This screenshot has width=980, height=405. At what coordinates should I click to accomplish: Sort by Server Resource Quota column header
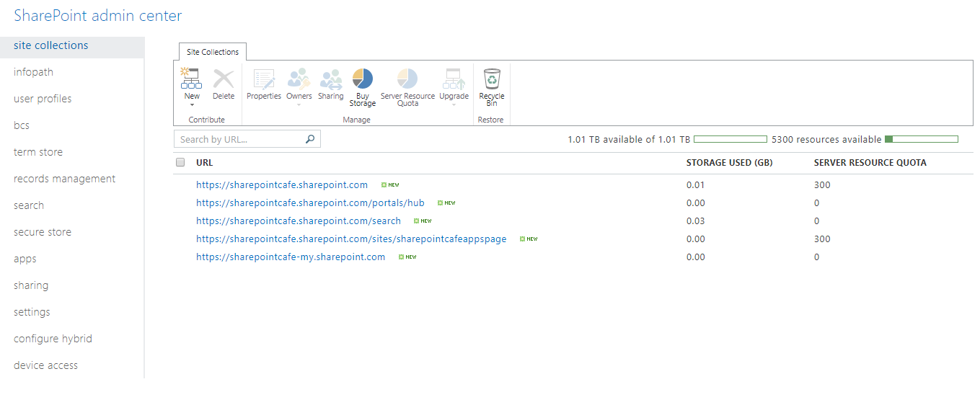coord(870,163)
